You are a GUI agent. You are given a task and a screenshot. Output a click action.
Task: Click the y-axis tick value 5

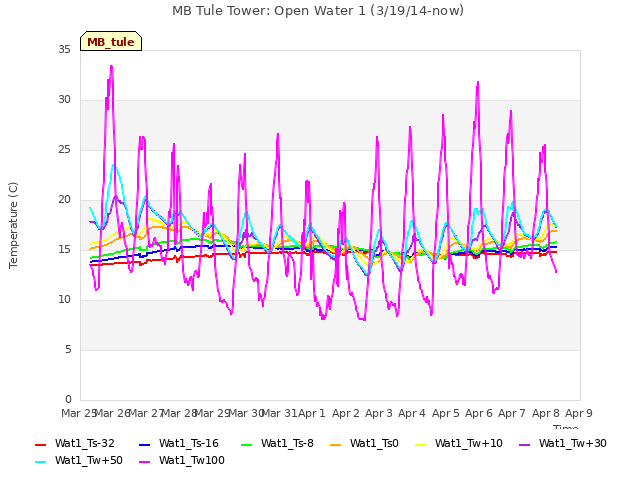68,350
